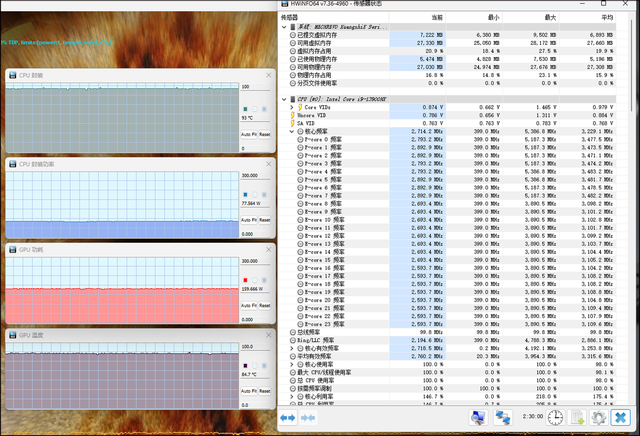Expand the Core VIDs row
640x436 pixels.
[x=291, y=108]
